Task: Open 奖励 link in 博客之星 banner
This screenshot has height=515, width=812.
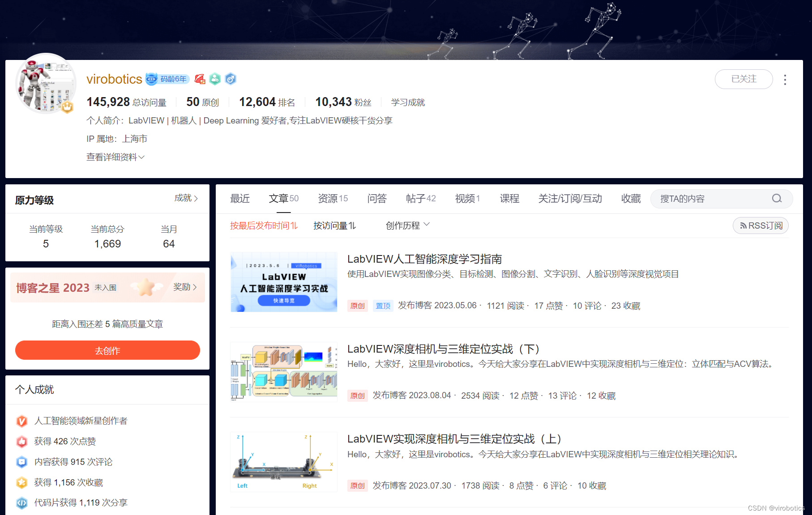Action: point(185,287)
